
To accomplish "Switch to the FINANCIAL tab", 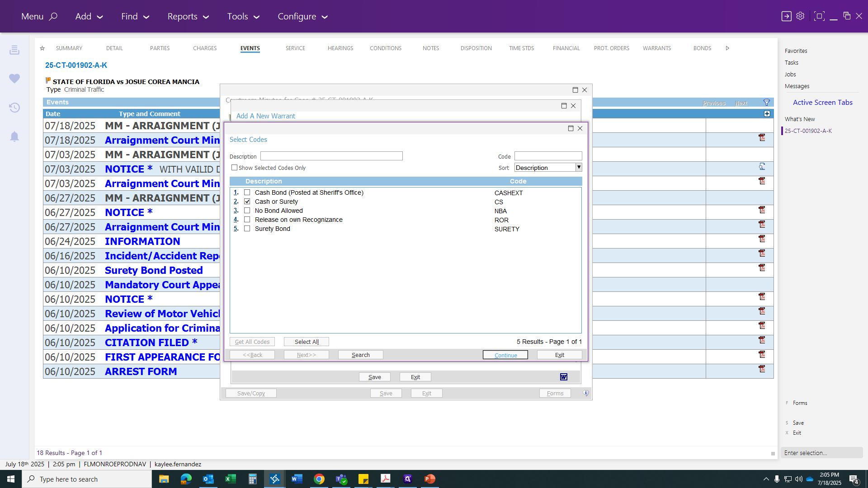I will (566, 48).
